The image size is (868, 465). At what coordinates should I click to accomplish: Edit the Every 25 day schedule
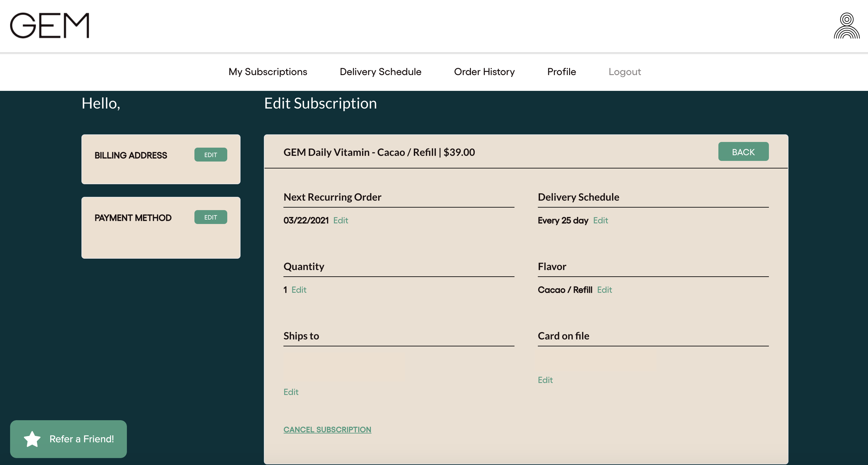click(x=600, y=220)
